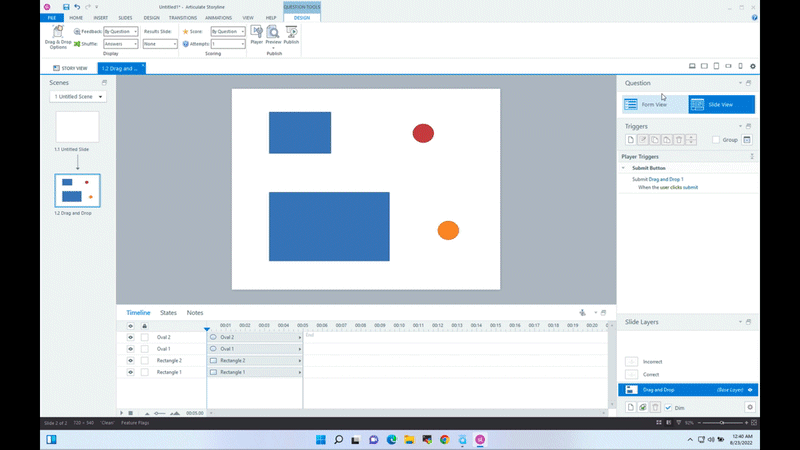800x450 pixels.
Task: Delete the selected trigger with trash icon
Action: [x=679, y=140]
